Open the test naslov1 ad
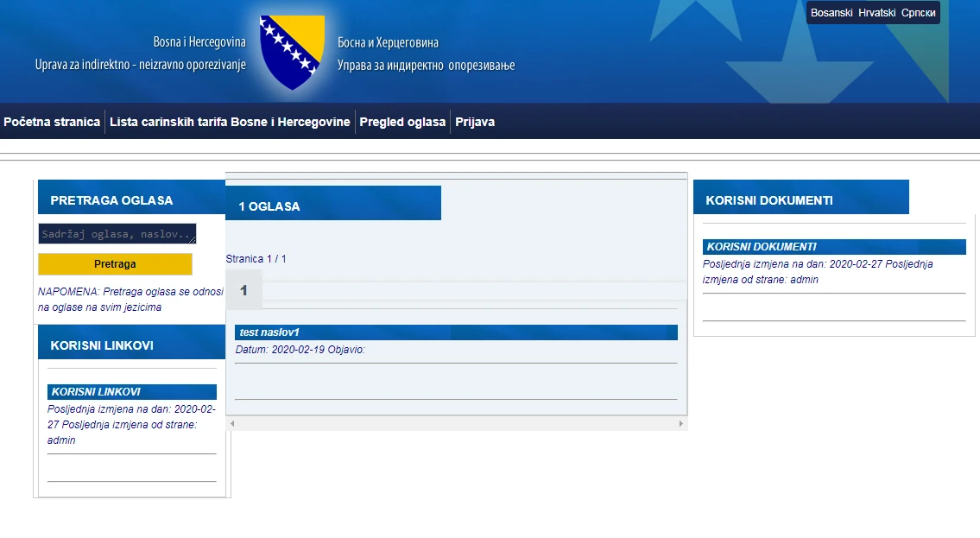The height and width of the screenshot is (538, 980). [x=456, y=332]
